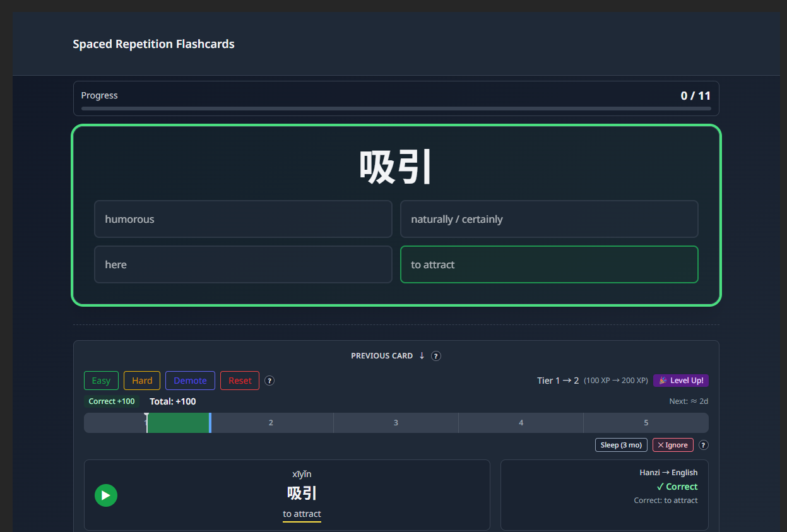Viewport: 787px width, 532px height.
Task: Select the Easy rating button
Action: [x=101, y=380]
